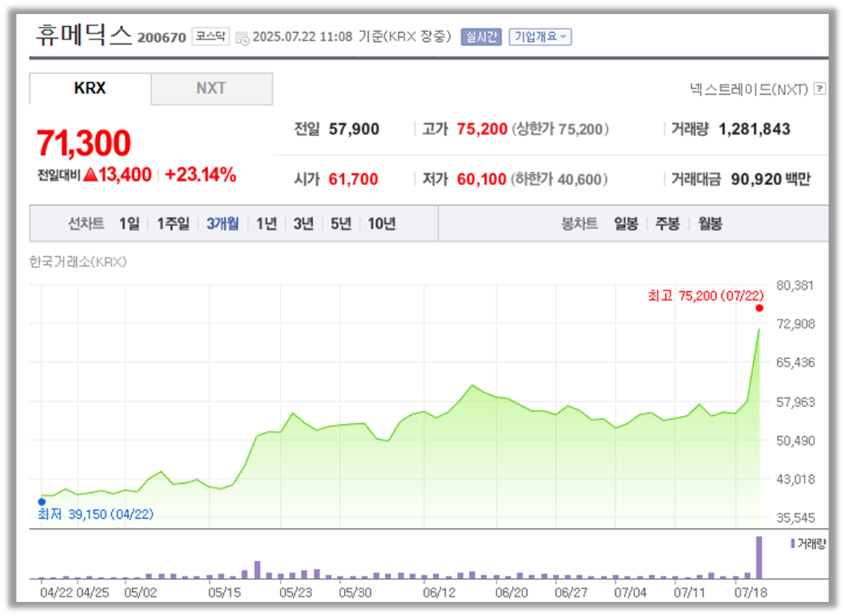
Task: Select the 3개월 line chart period
Action: pos(222,223)
